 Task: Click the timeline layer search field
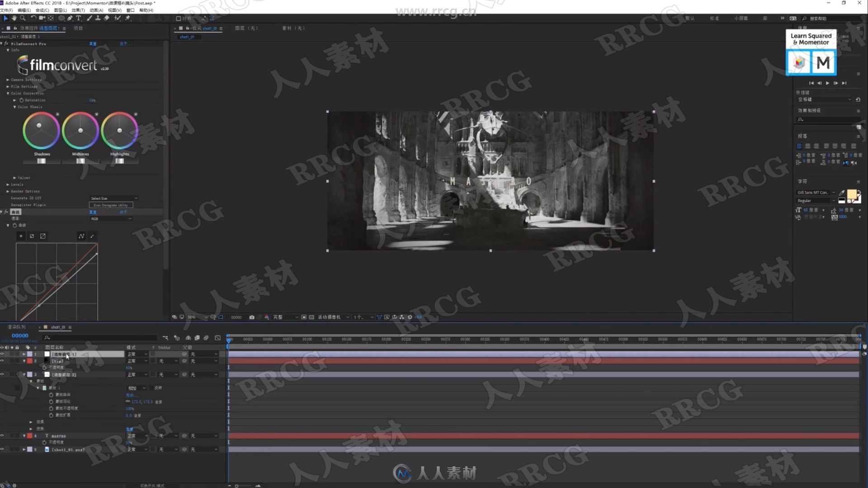100,338
